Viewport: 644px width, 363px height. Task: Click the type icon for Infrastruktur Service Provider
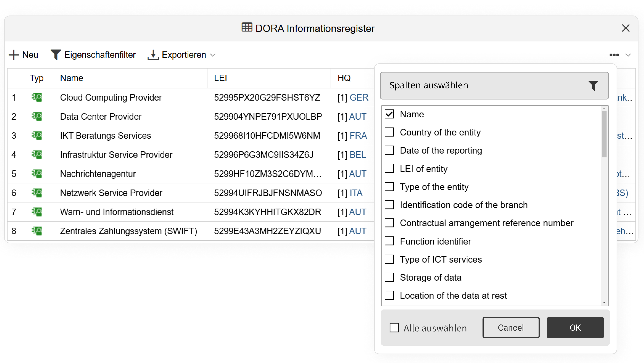coord(37,155)
